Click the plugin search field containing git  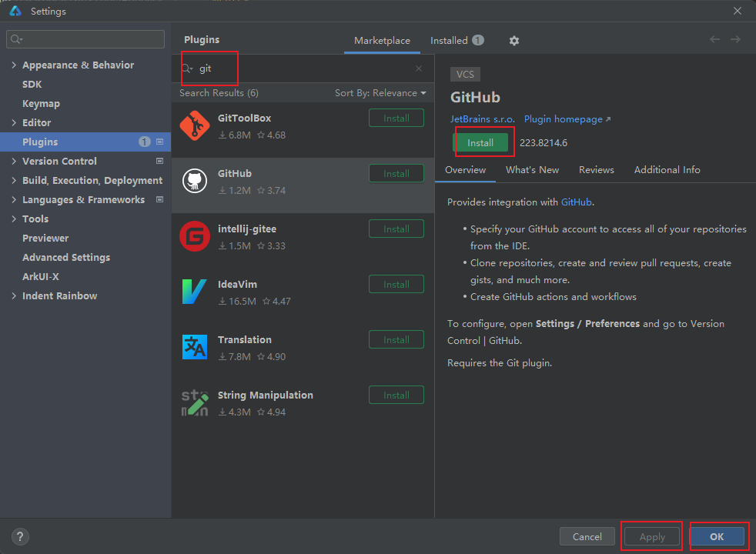tap(303, 68)
